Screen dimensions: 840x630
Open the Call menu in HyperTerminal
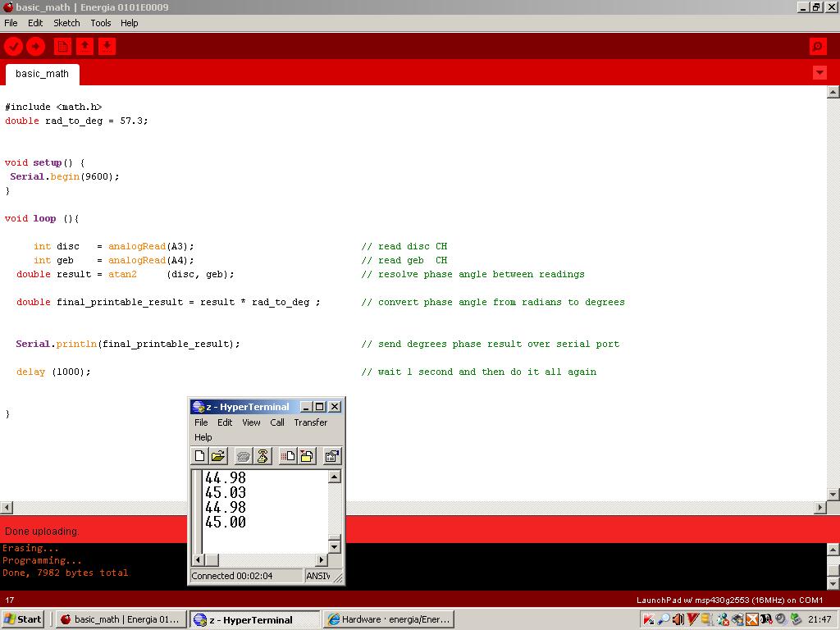click(277, 422)
